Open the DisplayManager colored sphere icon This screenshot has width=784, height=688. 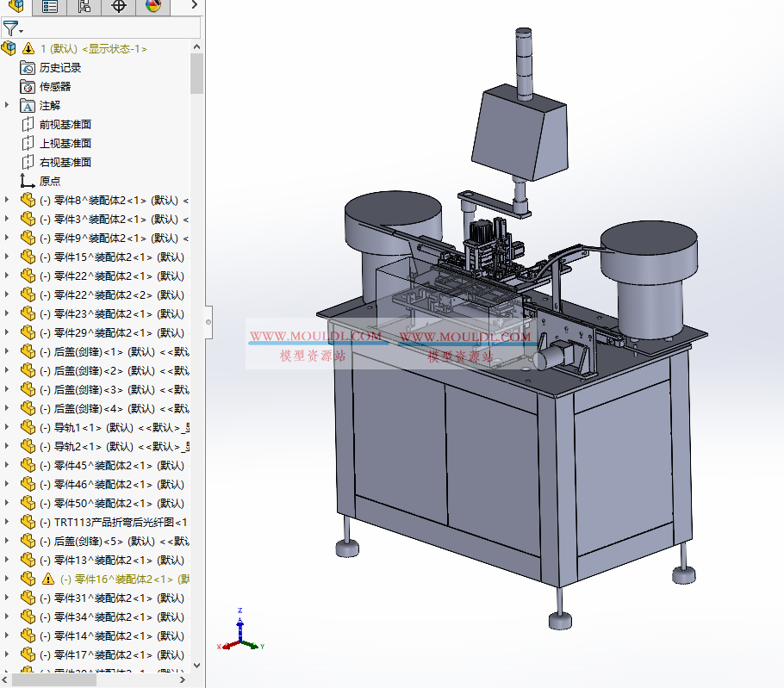coord(152,7)
